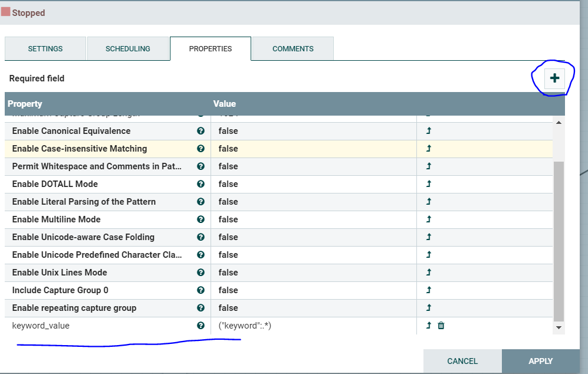The width and height of the screenshot is (588, 374).
Task: Click the arrow icon beside Enable Multiline Mode value
Action: 429,219
